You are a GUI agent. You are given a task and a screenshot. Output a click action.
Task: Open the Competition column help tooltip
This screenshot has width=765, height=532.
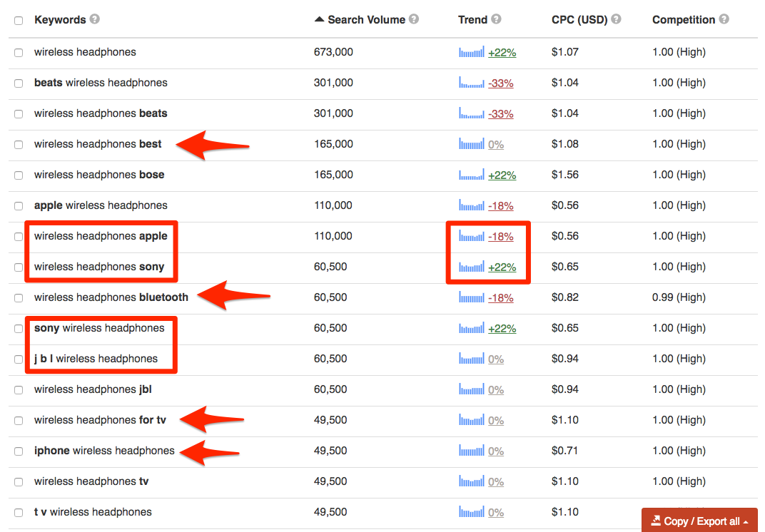coord(724,19)
